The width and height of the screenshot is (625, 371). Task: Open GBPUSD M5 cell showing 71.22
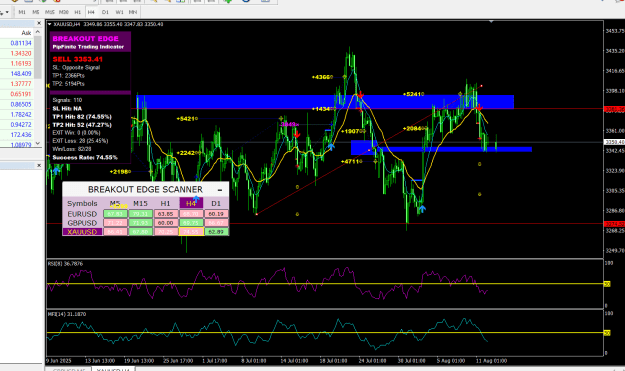(115, 223)
